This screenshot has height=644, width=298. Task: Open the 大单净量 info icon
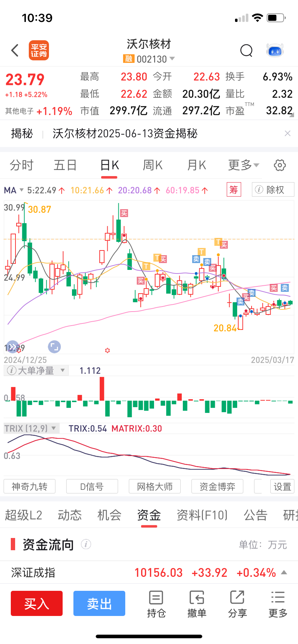click(12, 371)
